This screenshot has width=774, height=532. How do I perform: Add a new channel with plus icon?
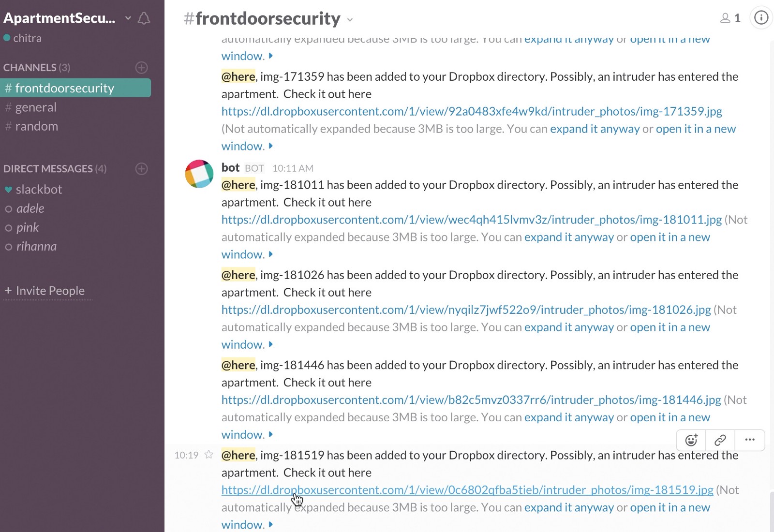pyautogui.click(x=141, y=68)
